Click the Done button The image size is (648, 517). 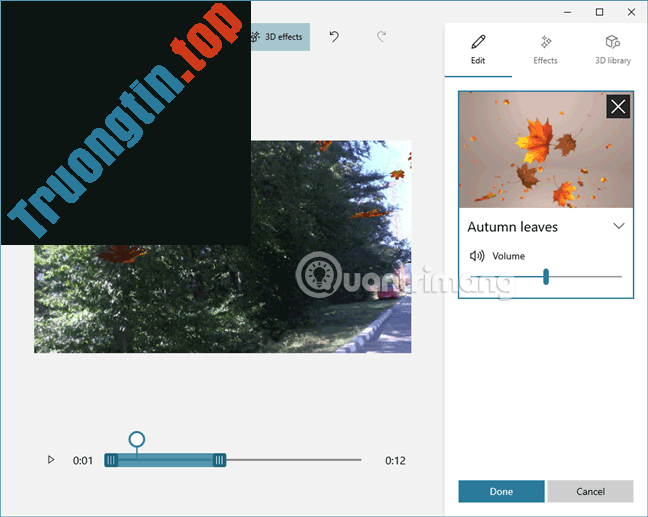pyautogui.click(x=501, y=491)
